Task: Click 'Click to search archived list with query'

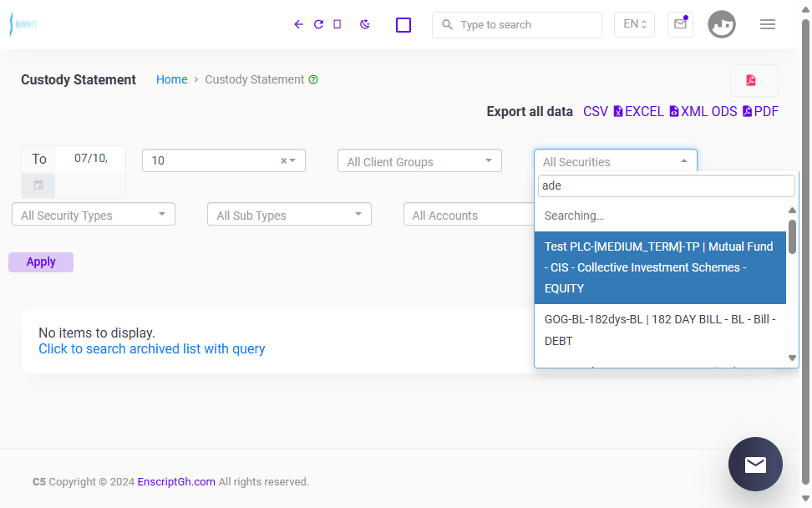Action: pos(152,349)
